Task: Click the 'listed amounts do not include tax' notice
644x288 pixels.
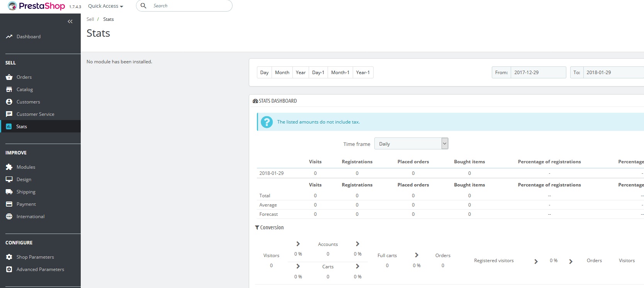Action: (x=318, y=122)
